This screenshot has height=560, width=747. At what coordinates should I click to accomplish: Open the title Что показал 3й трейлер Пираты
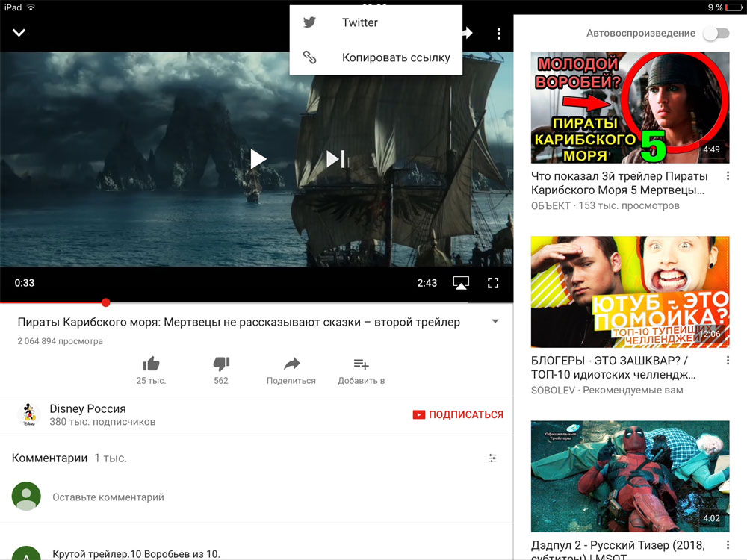619,184
